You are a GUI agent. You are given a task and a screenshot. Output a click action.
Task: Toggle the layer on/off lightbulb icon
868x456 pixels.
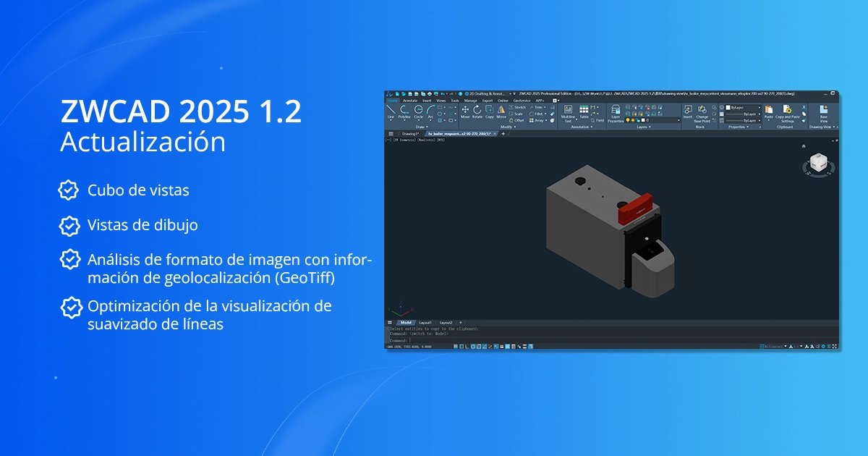pyautogui.click(x=628, y=120)
